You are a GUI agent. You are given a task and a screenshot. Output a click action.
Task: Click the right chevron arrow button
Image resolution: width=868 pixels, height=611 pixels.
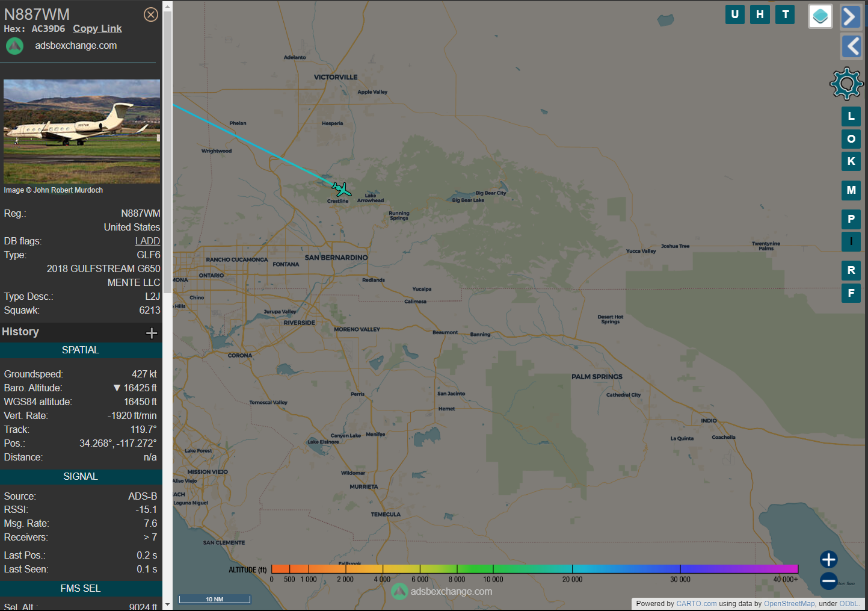[x=851, y=16]
